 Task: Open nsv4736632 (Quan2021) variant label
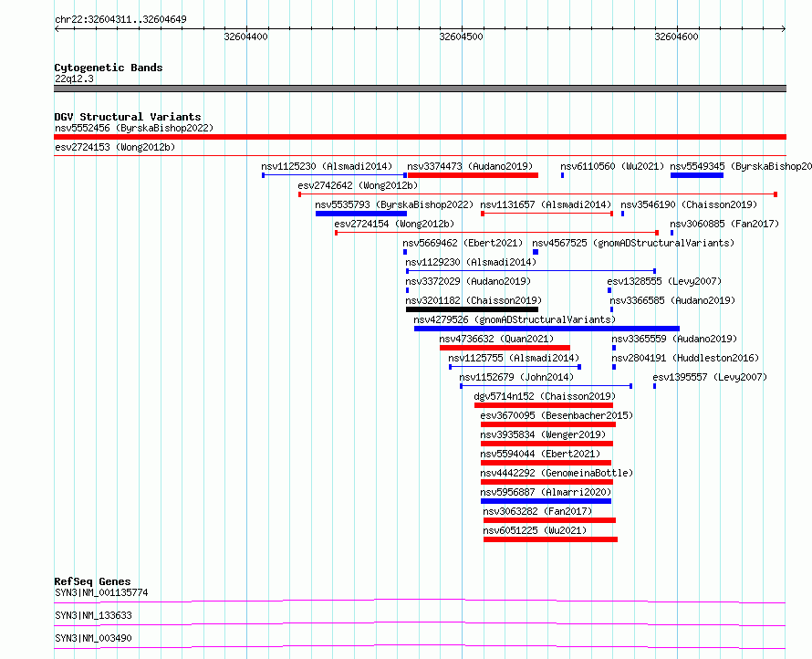click(x=496, y=339)
